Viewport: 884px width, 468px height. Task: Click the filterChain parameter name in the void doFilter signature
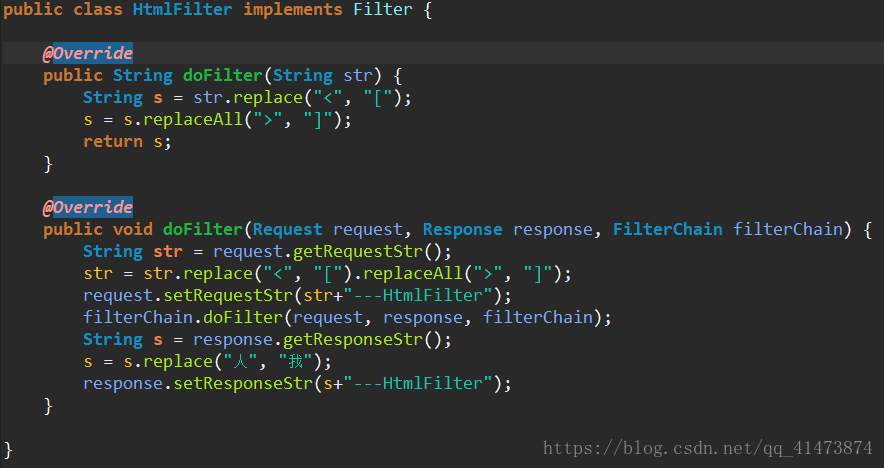pos(788,229)
